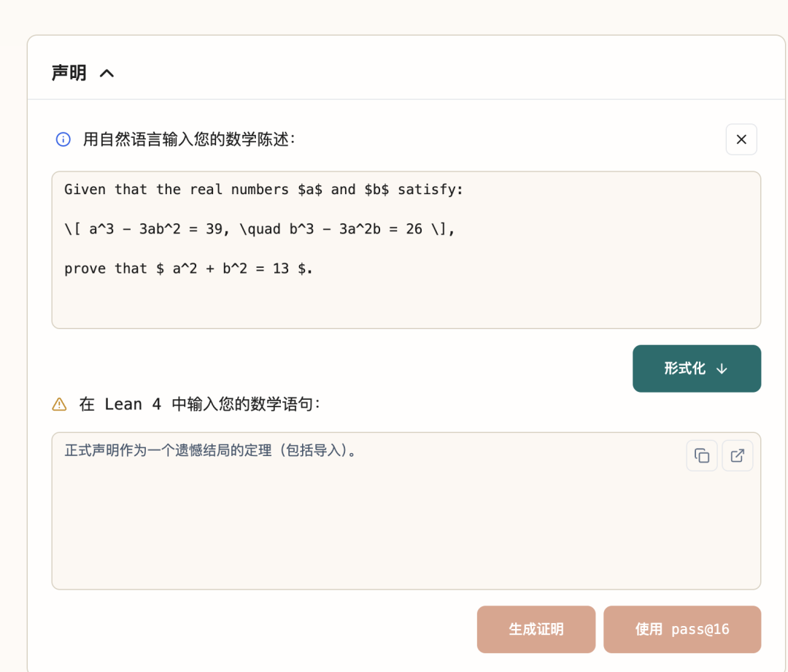
Task: Copy the Lean 4 statement
Action: (702, 456)
